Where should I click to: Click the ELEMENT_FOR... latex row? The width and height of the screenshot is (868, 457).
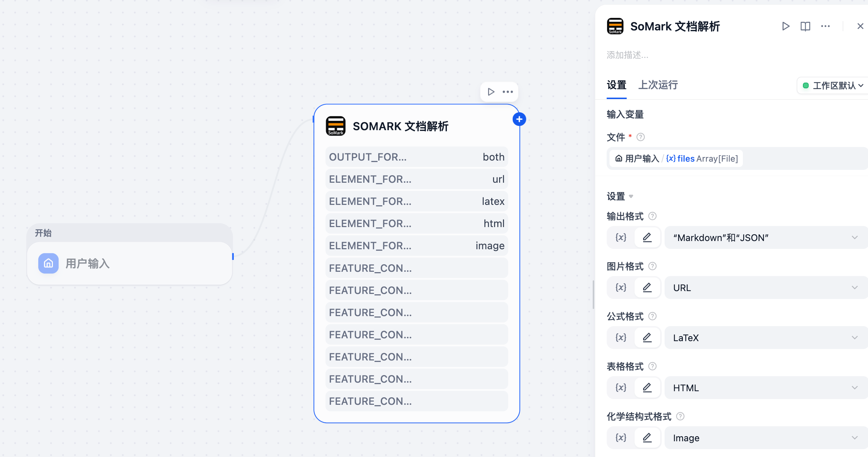tap(416, 201)
